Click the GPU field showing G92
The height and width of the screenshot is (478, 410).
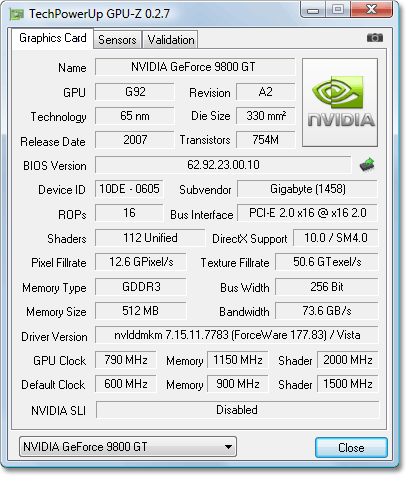pos(135,92)
